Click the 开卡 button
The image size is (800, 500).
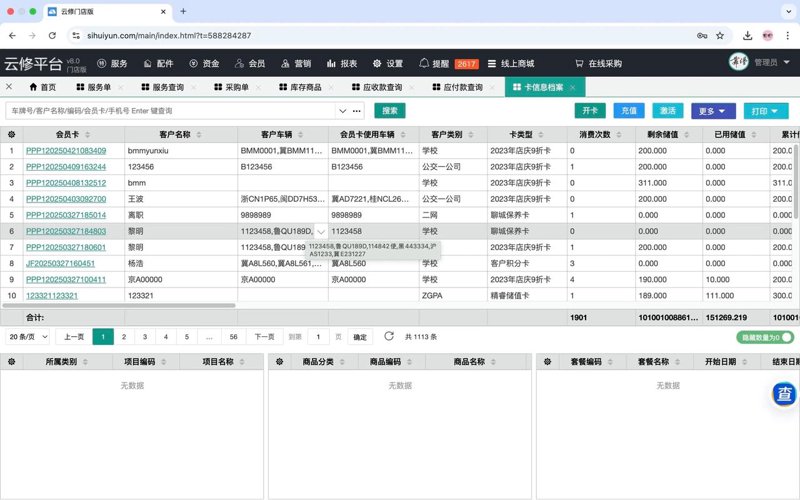click(x=590, y=110)
